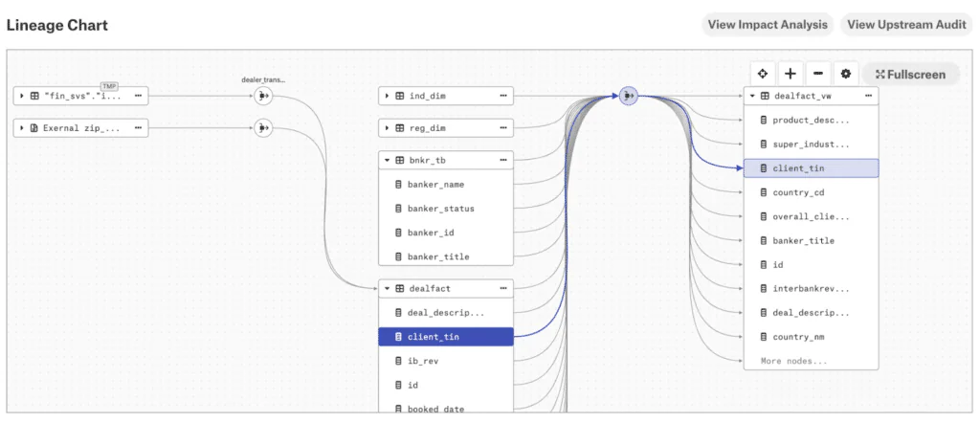Expand the ind_dim table node

coord(388,97)
